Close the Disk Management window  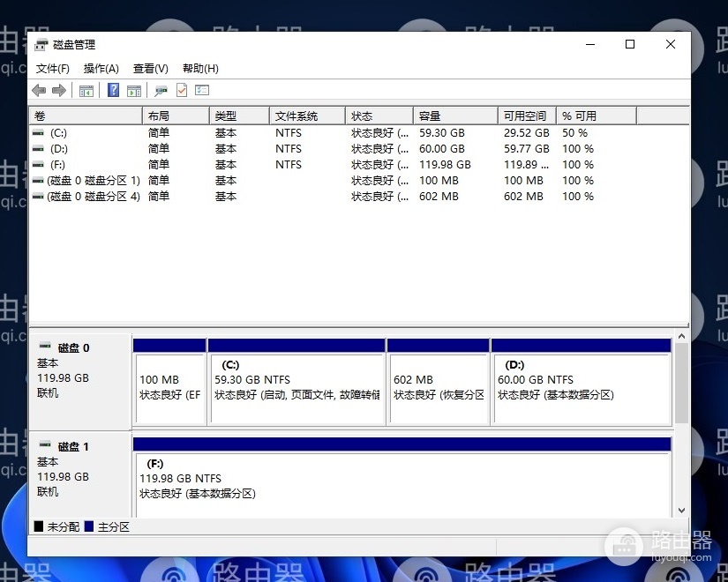coord(671,45)
